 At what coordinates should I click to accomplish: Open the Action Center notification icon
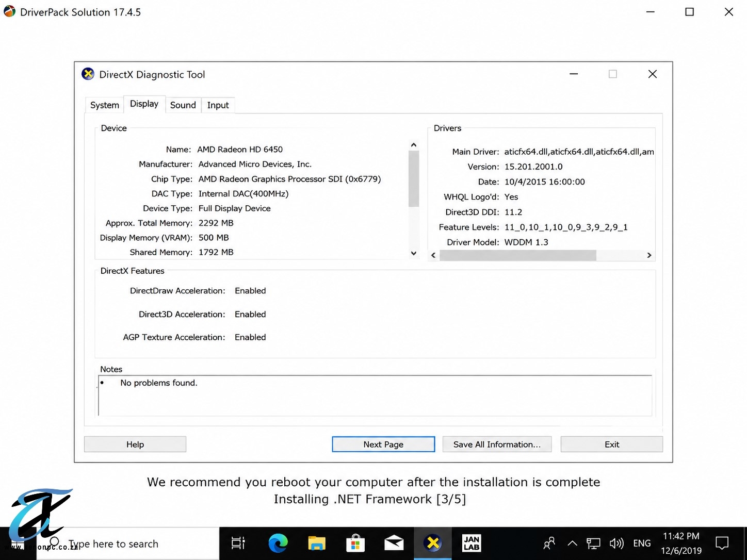click(x=722, y=543)
